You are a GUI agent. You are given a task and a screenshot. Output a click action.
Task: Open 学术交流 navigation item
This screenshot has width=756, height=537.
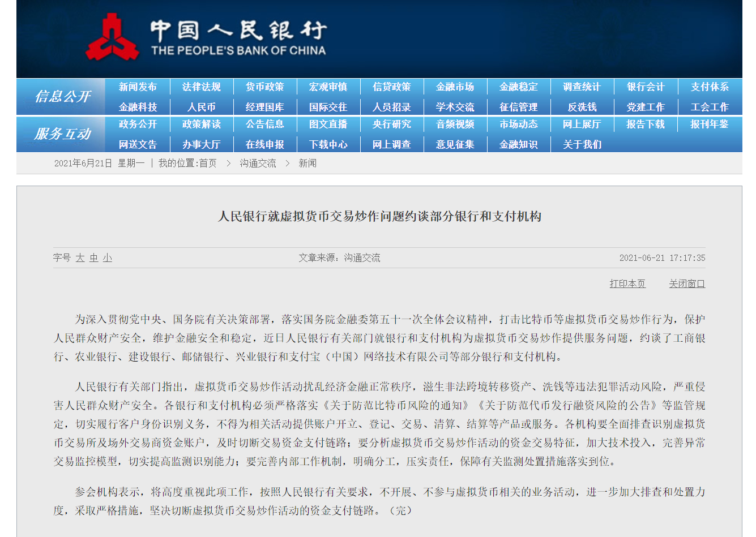click(x=455, y=107)
